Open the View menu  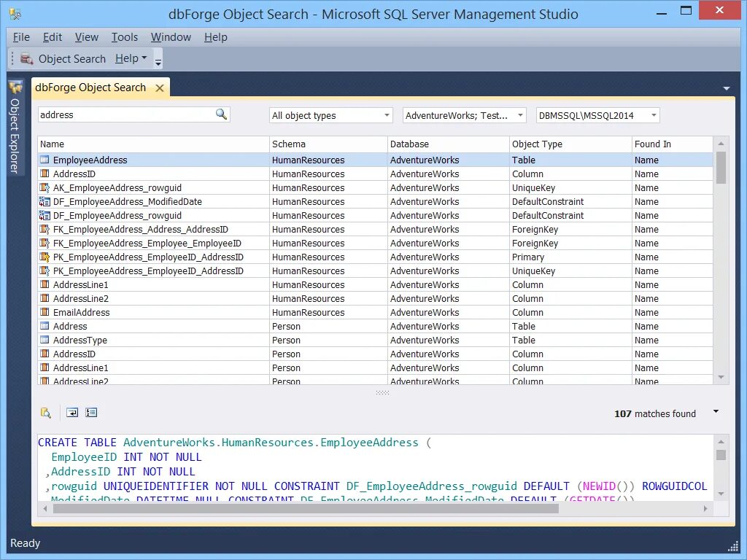click(86, 37)
